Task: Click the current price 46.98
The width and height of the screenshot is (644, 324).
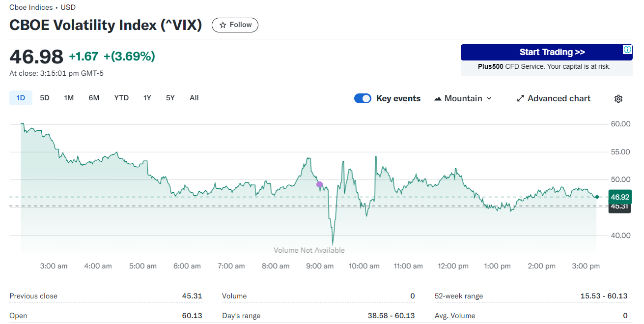Action: [x=36, y=57]
